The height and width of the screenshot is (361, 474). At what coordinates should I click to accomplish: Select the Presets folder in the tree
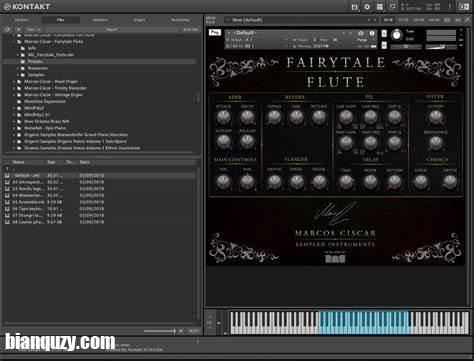35,61
